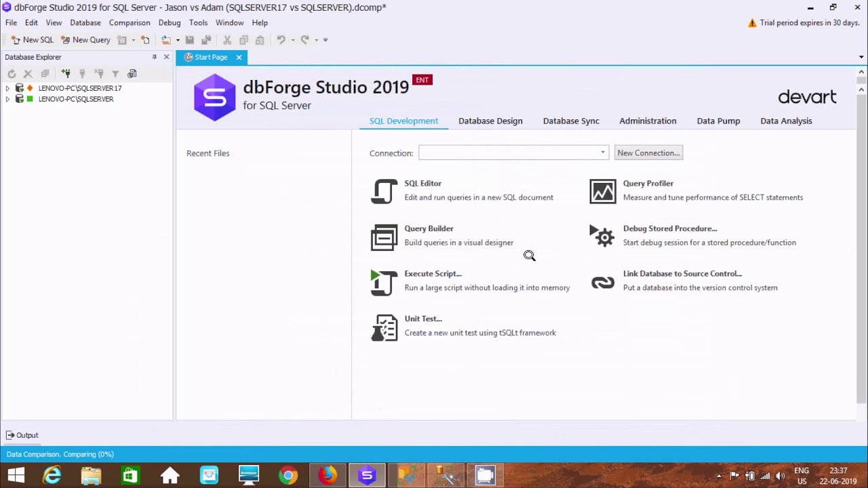Open the Open File dropdown arrow in toolbar
Screen dimensions: 868x488
(178, 40)
